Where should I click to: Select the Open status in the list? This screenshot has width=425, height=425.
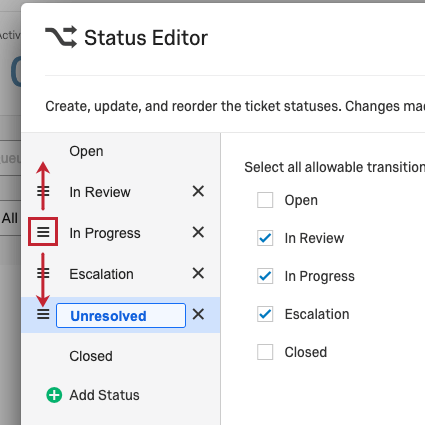coord(86,151)
